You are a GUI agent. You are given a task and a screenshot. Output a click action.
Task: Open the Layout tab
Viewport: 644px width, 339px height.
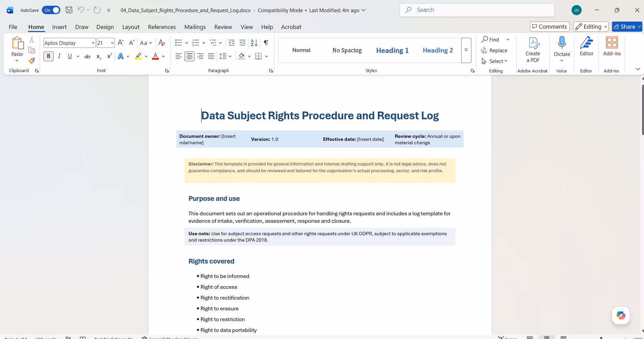coord(131,27)
